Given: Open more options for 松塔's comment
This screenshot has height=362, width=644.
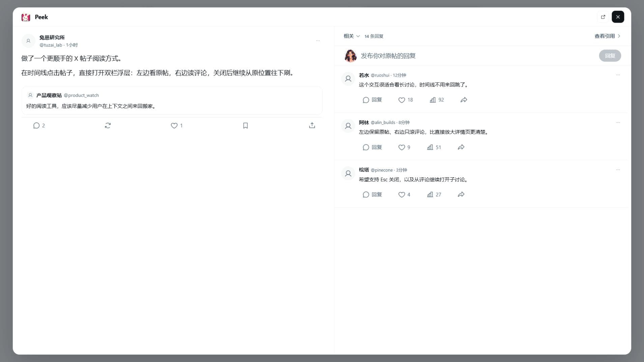Looking at the screenshot, I should pyautogui.click(x=618, y=170).
